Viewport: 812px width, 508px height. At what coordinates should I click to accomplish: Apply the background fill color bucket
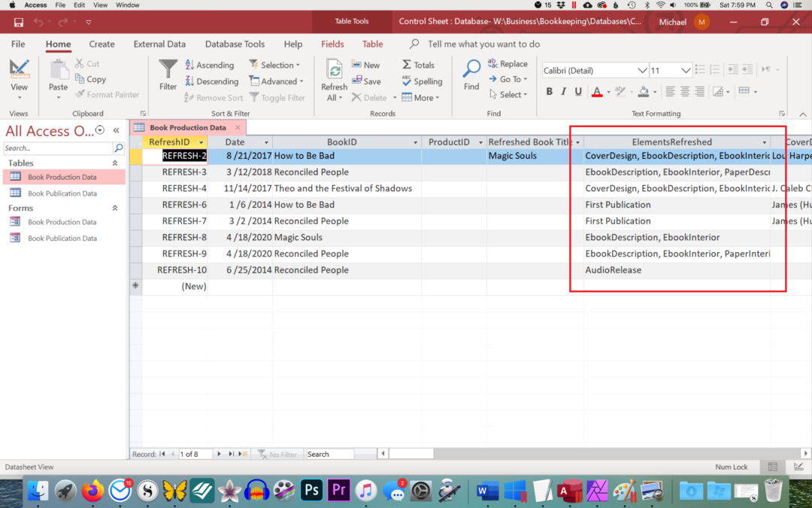[643, 92]
